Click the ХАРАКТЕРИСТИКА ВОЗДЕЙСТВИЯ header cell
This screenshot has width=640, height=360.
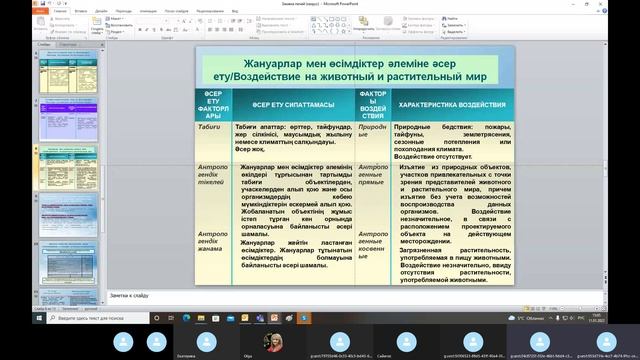[x=452, y=105]
